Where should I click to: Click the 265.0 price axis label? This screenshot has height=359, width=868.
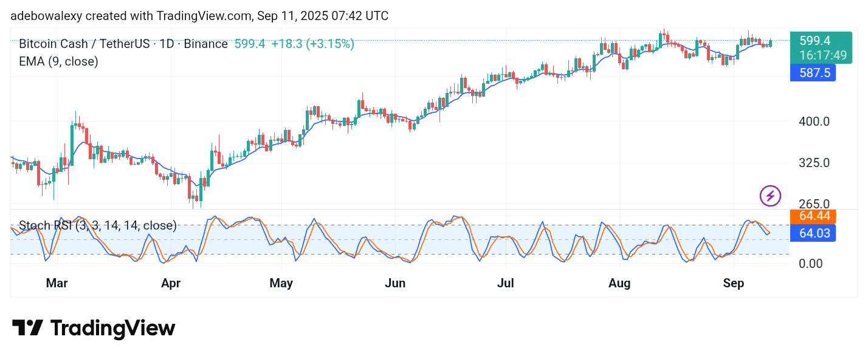pyautogui.click(x=815, y=204)
